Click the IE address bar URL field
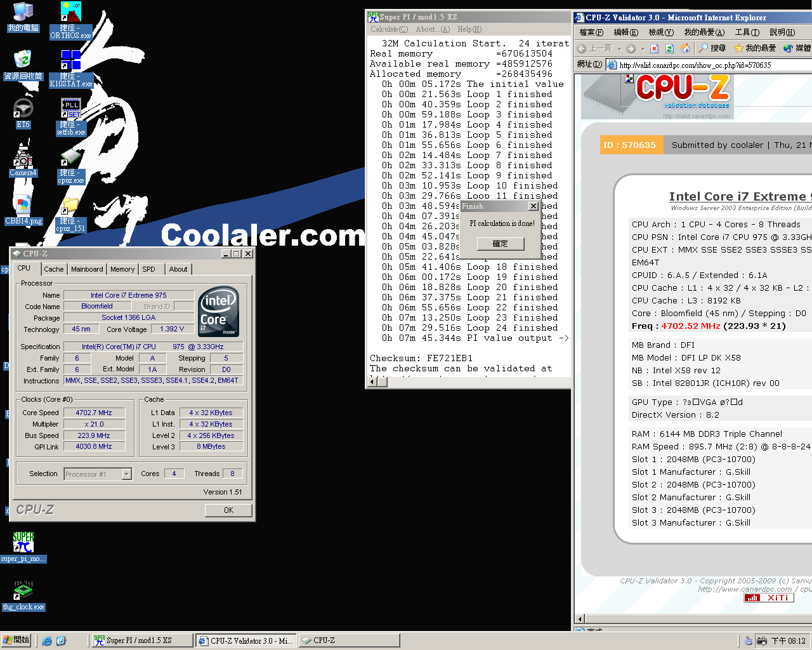 709,65
